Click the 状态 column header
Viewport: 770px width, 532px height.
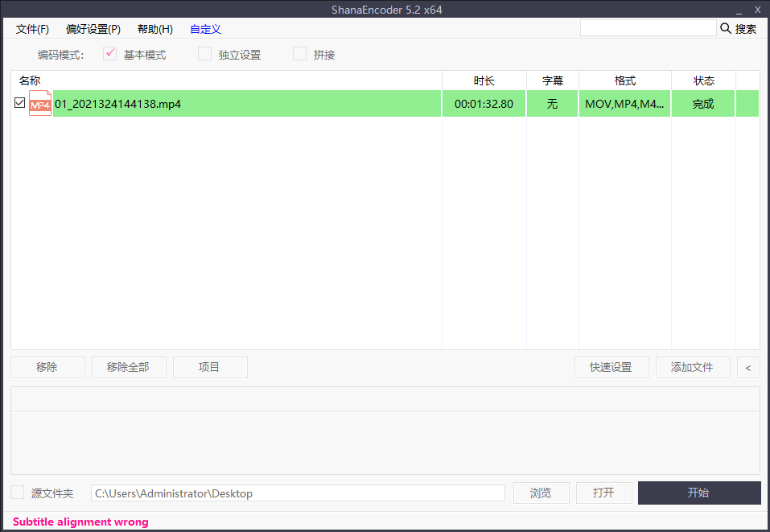703,80
